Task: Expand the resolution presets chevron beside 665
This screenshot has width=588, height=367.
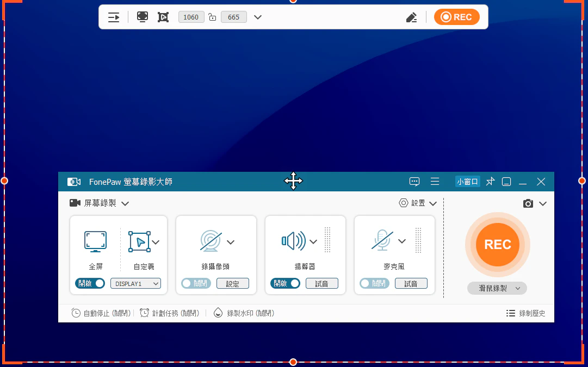Action: tap(258, 17)
